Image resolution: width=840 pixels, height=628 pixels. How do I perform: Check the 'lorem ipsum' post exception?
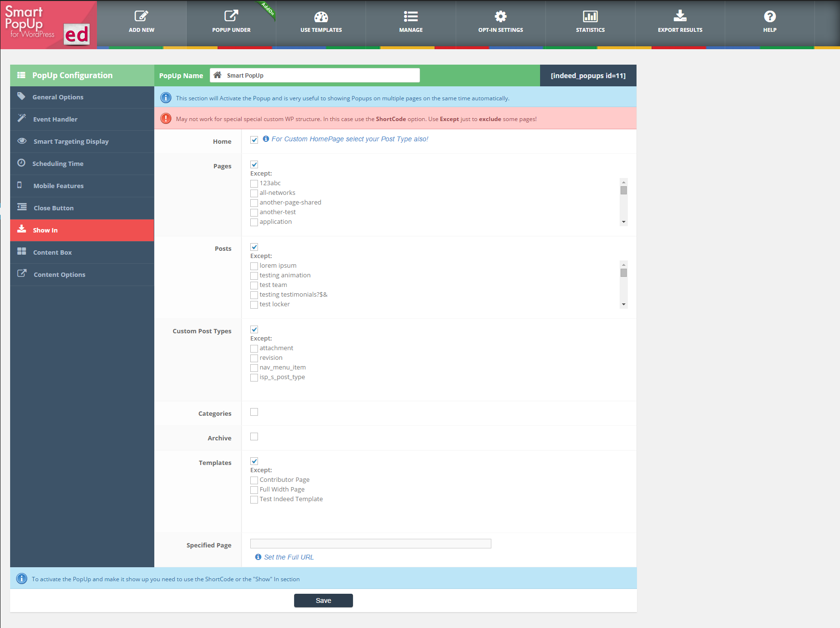pyautogui.click(x=254, y=266)
